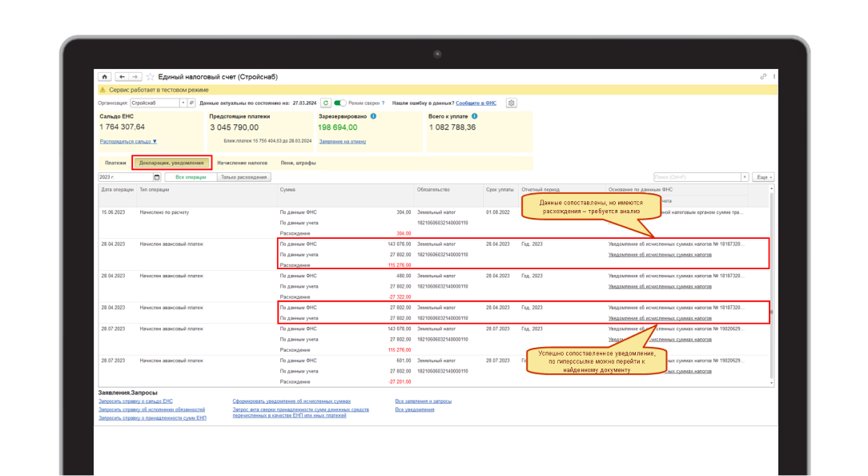This screenshot has width=868, height=476.
Task: Open the Заявление на отмену link
Action: [x=342, y=141]
